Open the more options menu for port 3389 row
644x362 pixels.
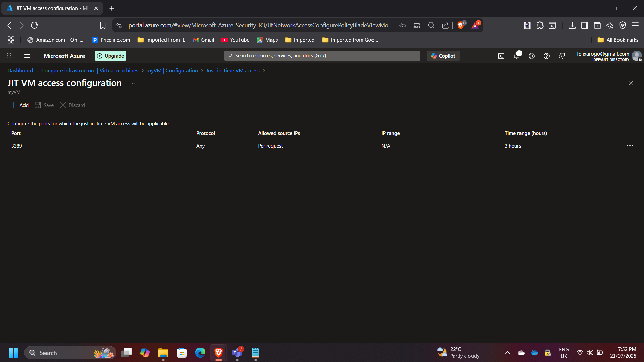click(630, 146)
